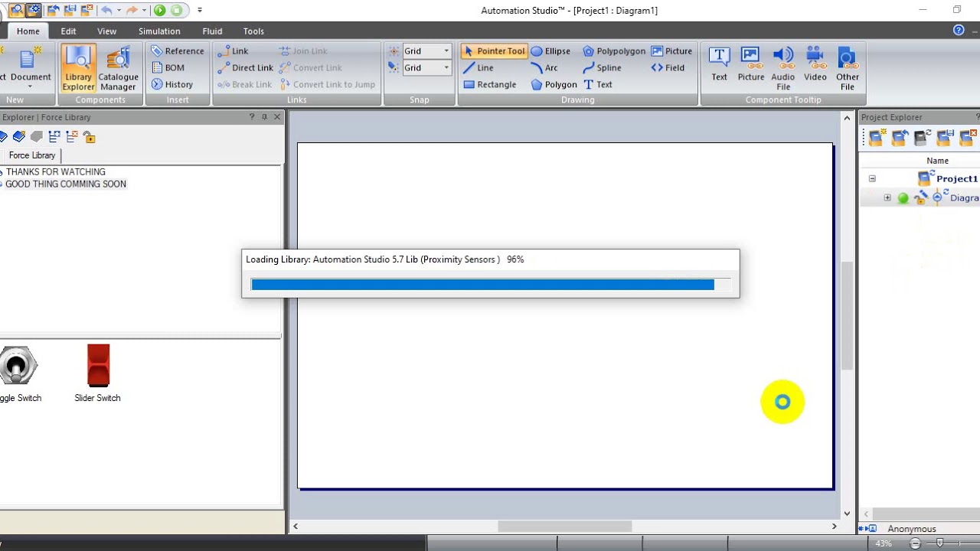Switch to the Edit ribbon tab
Screen dimensions: 980x551
68,31
